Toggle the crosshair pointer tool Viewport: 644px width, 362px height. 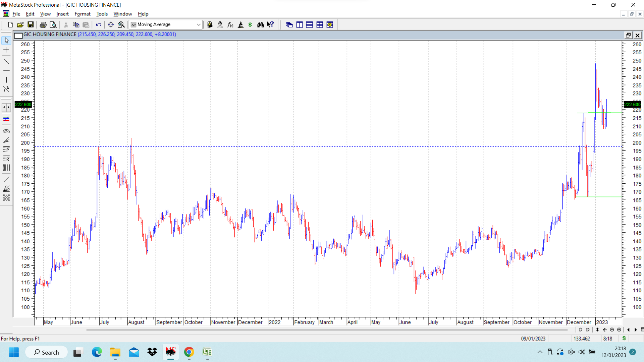point(6,50)
